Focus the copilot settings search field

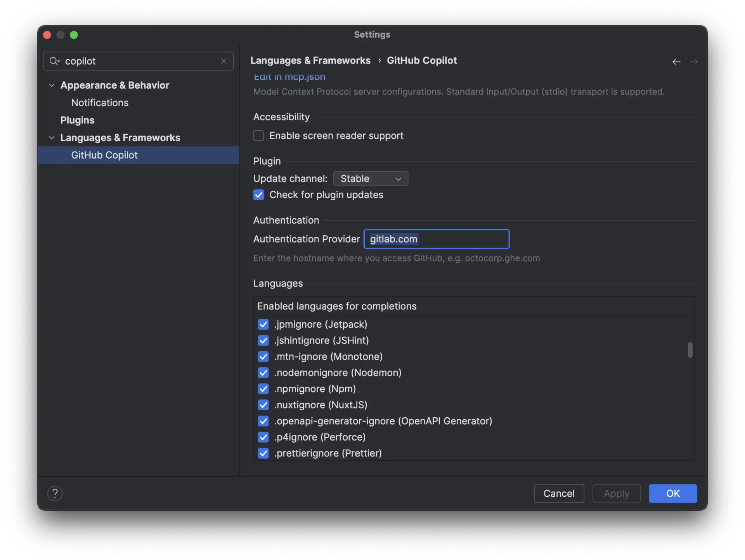click(x=139, y=61)
